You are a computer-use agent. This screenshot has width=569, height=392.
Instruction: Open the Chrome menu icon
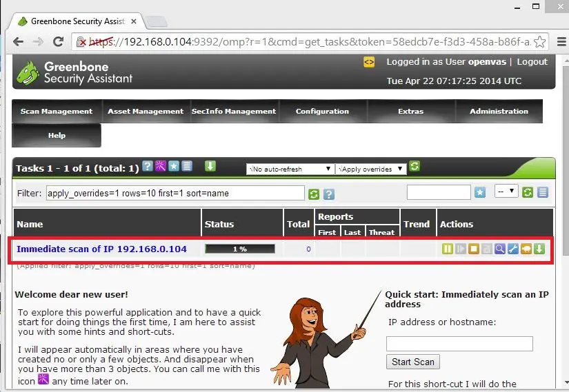coord(561,42)
